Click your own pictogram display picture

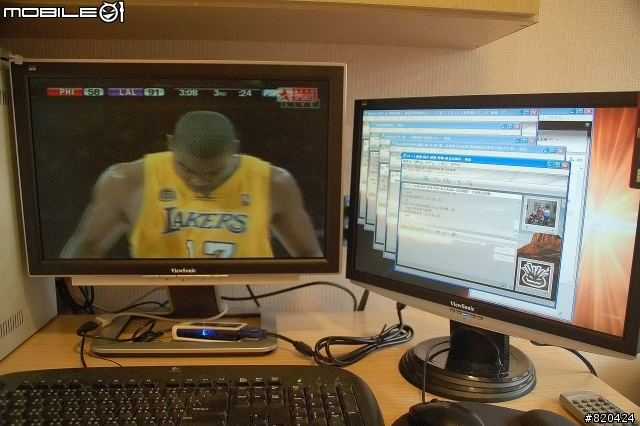pos(536,276)
